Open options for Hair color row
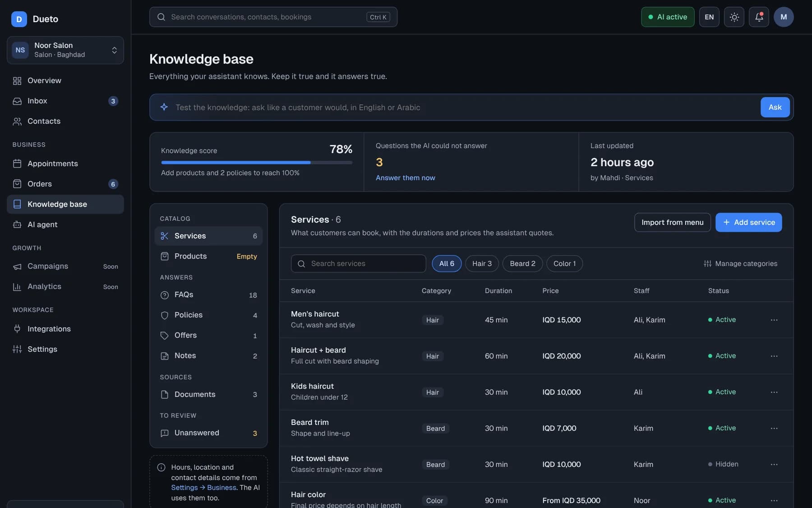Image resolution: width=812 pixels, height=508 pixels. pos(774,500)
